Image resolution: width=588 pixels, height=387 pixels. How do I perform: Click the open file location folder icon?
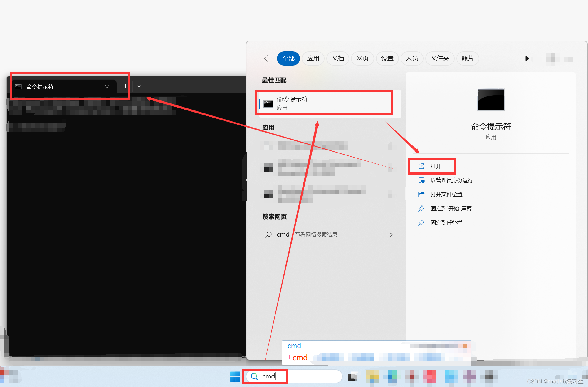pos(421,195)
